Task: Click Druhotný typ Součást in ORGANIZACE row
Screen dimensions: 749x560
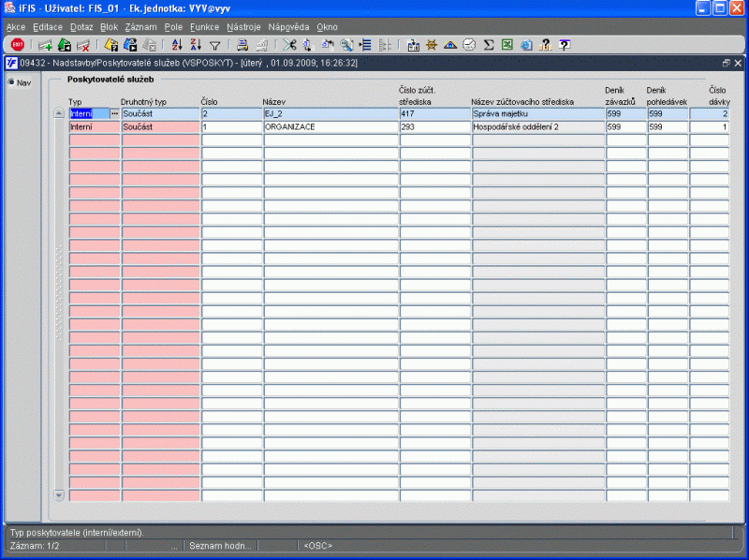Action: [x=160, y=127]
